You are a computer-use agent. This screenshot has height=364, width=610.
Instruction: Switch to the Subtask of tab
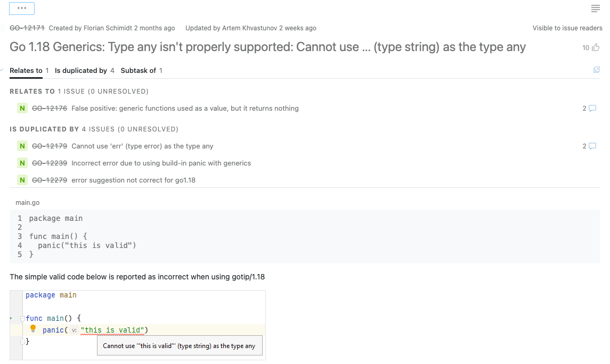pos(138,70)
